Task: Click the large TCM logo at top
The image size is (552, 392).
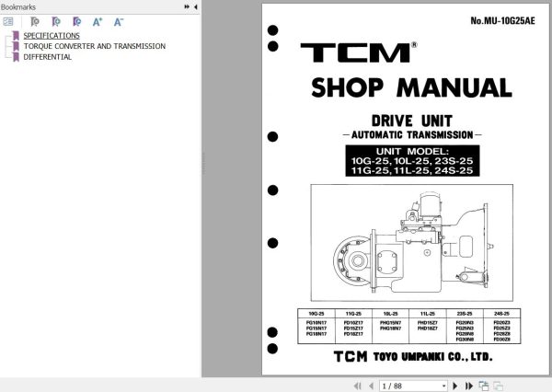Action: pos(359,52)
